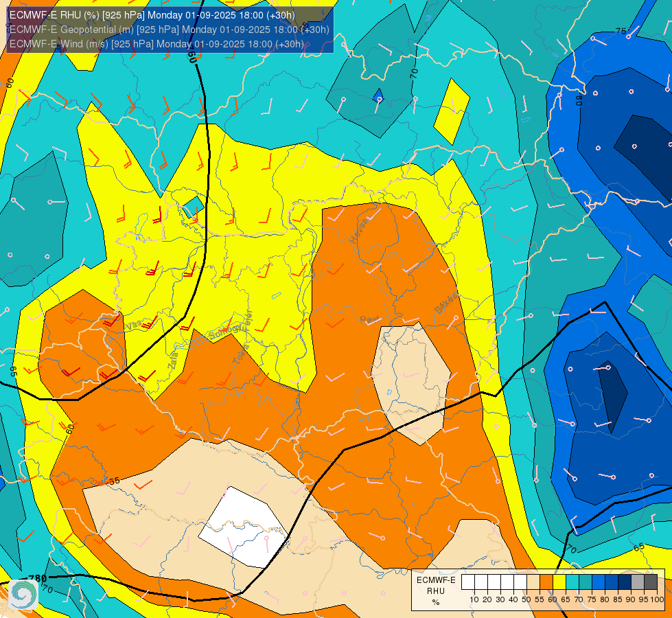Click the 780 geopotential contour label
Viewport: 672px width, 618px height.
[x=37, y=579]
